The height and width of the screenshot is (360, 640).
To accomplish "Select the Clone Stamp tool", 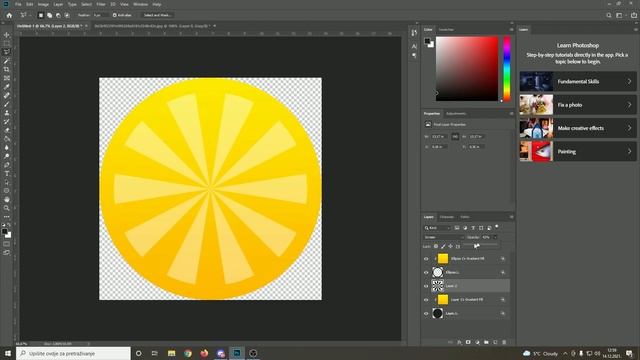I will pos(7,113).
